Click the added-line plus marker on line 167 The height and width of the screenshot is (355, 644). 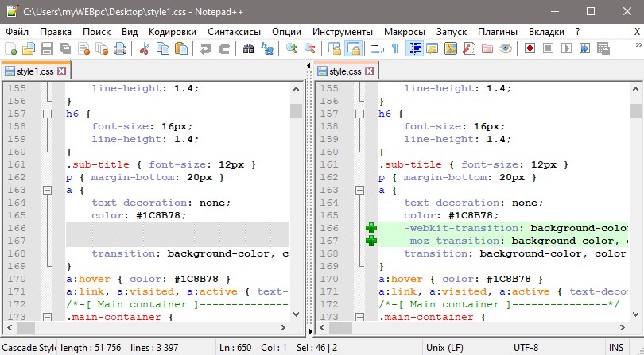click(x=371, y=241)
